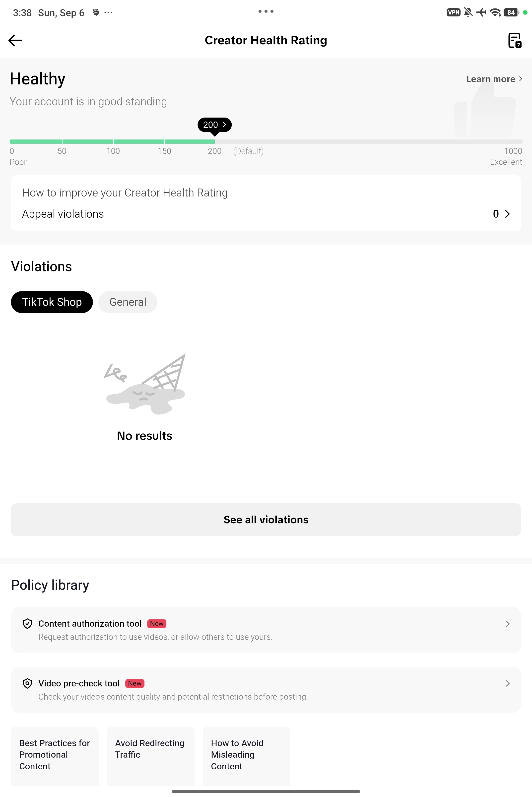Viewport: 532px width, 797px height.
Task: Open the three-dot multitasking menu at top center
Action: (266, 11)
